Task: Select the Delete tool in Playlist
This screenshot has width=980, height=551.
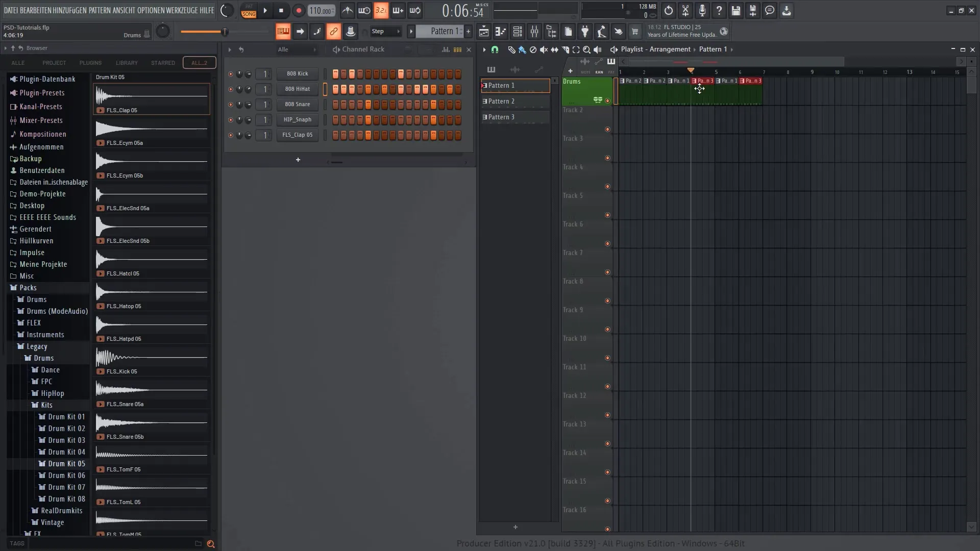Action: [x=533, y=49]
